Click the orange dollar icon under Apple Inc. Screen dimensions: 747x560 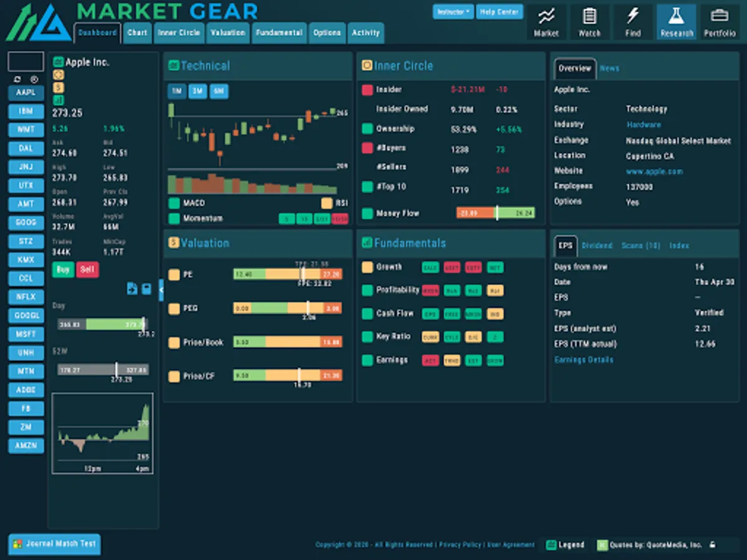click(x=59, y=87)
